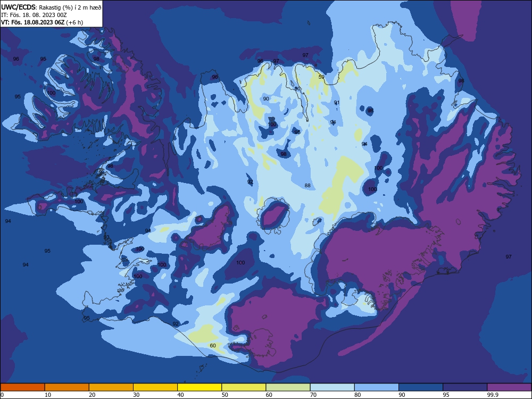The image size is (532, 399).
Task: Select the legend tick label 10
Action: click(48, 395)
